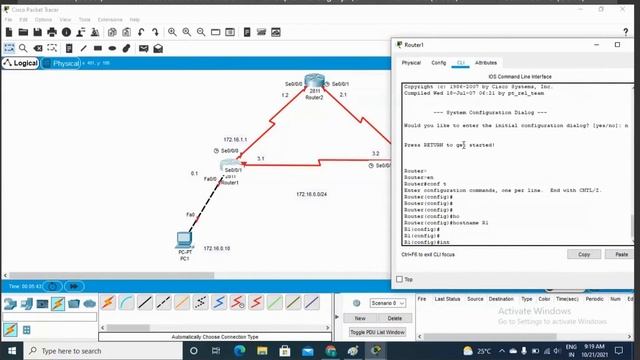The width and height of the screenshot is (640, 360).
Task: Select the Draw Ellipse tool
Action: click(x=112, y=49)
